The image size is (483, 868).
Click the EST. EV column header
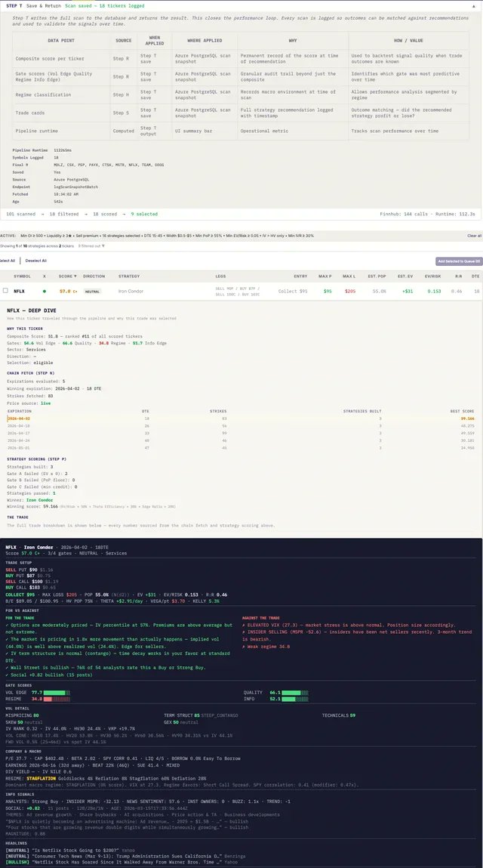pos(405,276)
